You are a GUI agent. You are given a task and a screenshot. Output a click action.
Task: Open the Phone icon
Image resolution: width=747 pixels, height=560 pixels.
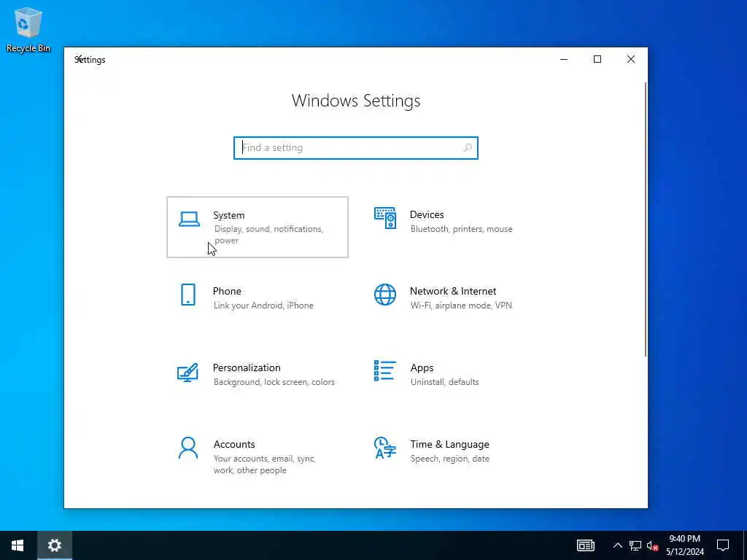[x=188, y=295]
